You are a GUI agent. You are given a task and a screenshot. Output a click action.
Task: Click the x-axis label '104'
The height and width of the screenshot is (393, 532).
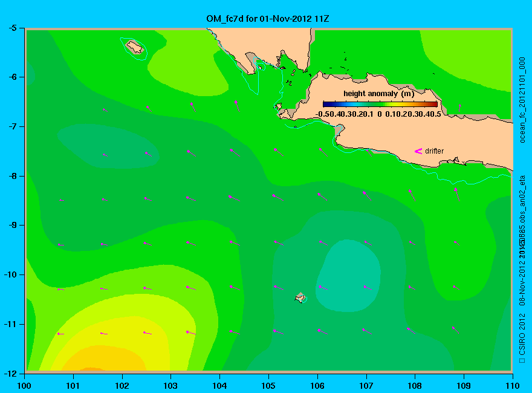coord(219,386)
